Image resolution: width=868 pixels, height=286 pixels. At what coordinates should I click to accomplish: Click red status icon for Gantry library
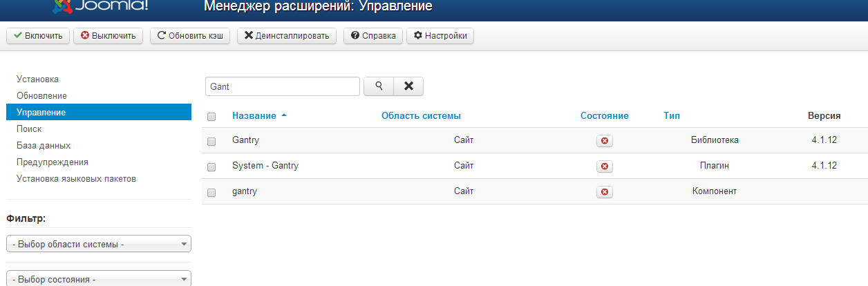605,141
